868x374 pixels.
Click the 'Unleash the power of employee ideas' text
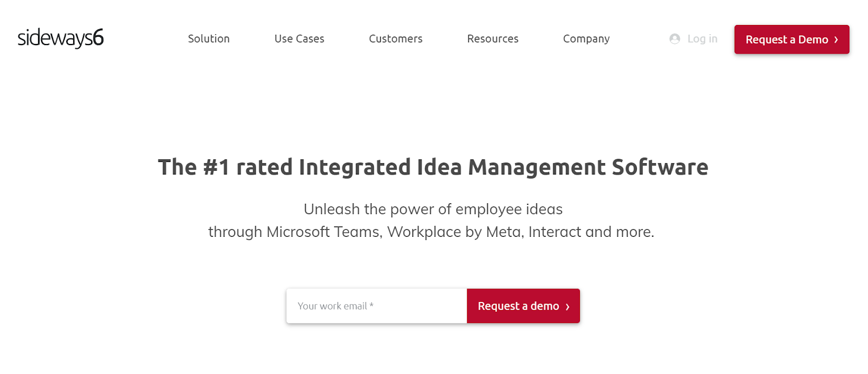tap(433, 209)
